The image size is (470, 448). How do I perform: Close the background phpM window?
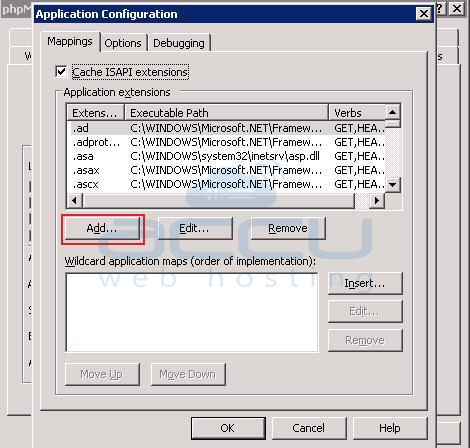[457, 9]
